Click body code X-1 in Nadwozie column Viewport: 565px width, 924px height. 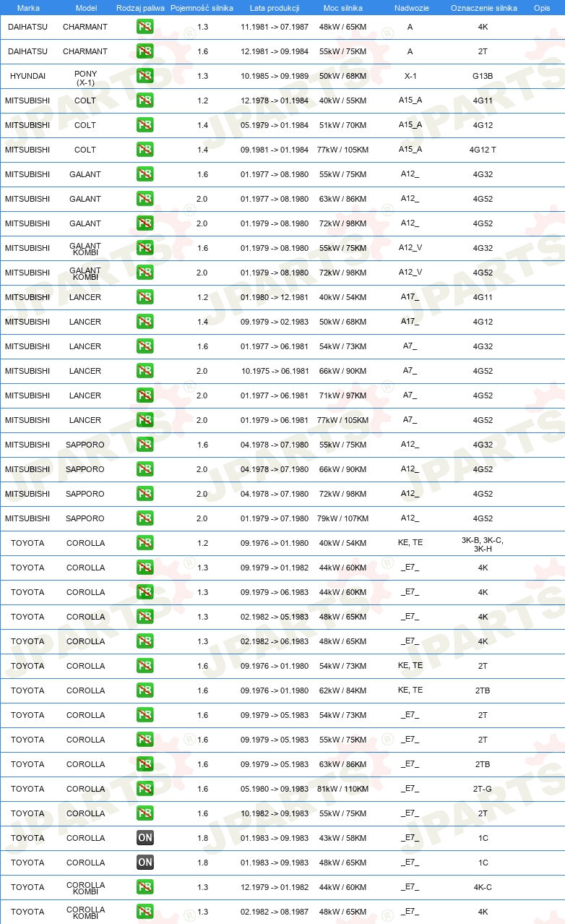(410, 76)
